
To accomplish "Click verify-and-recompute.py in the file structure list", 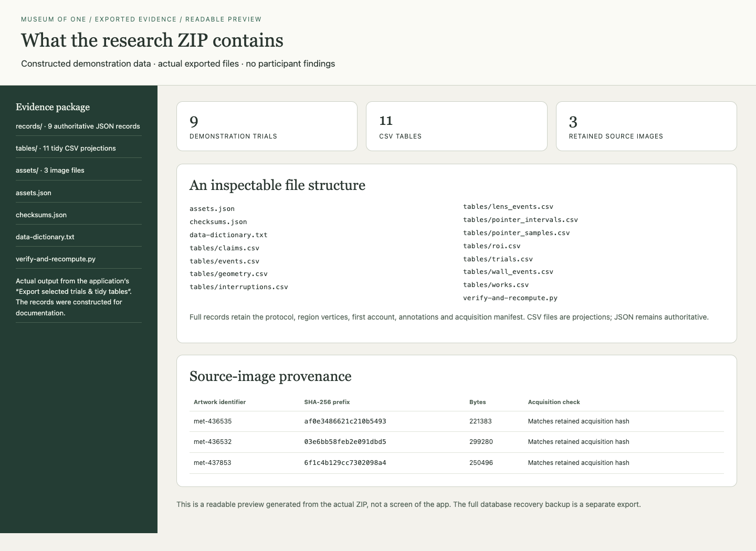I will (510, 298).
